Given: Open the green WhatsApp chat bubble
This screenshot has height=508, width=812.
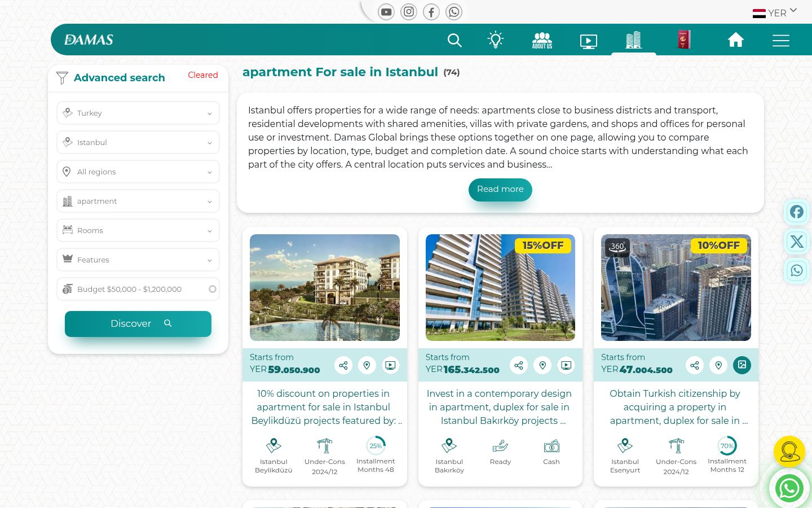Looking at the screenshot, I should tap(789, 489).
